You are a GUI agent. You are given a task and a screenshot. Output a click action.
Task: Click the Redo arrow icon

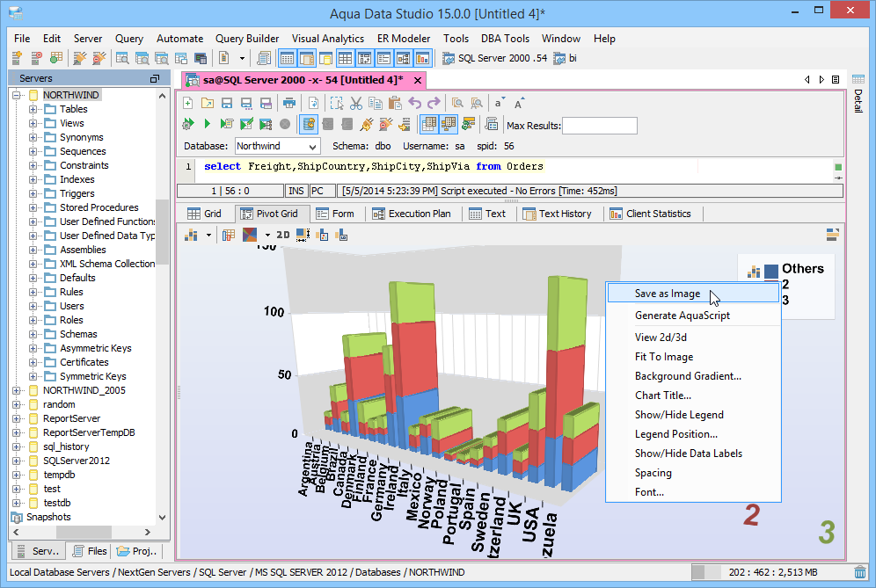pos(434,103)
